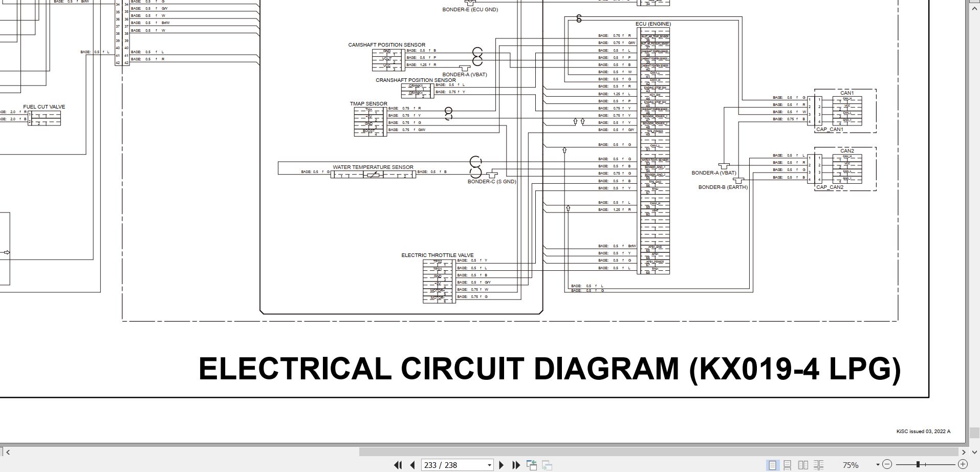Click the zoom out minus button
The height and width of the screenshot is (472, 980).
888,464
